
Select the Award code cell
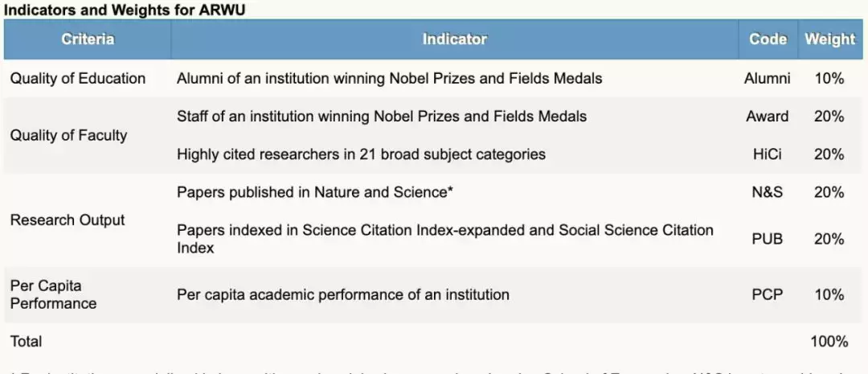pyautogui.click(x=768, y=117)
